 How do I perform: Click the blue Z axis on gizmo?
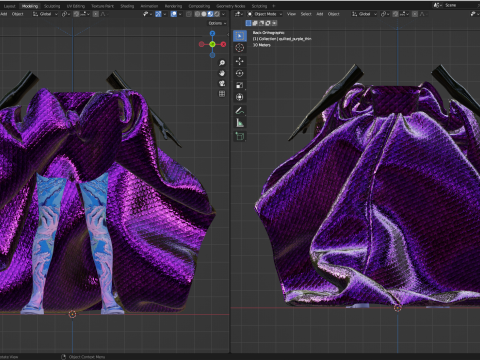coord(212,33)
